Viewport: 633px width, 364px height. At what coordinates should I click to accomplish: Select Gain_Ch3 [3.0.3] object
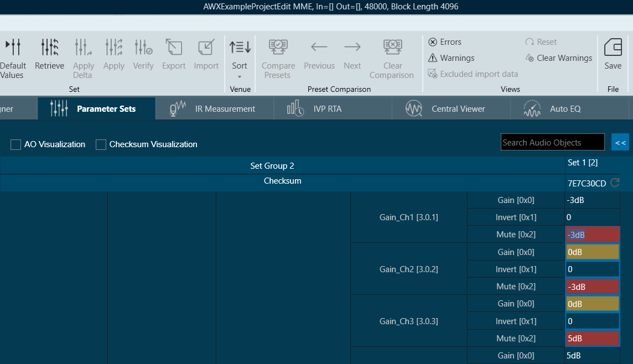[x=408, y=321]
